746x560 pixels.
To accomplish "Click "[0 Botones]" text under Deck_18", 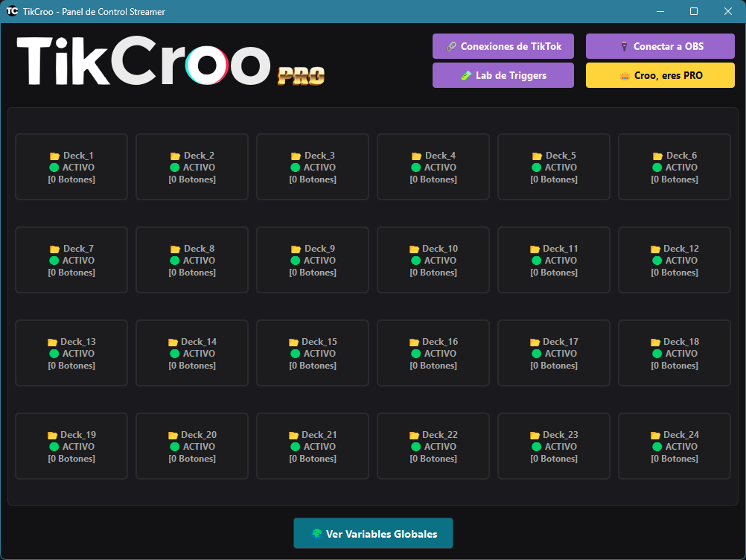I will 675,366.
